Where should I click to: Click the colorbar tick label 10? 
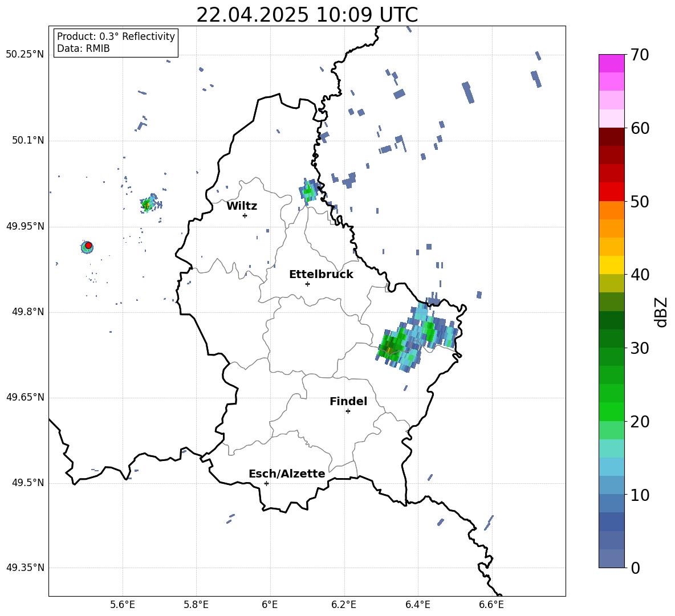[x=640, y=495]
